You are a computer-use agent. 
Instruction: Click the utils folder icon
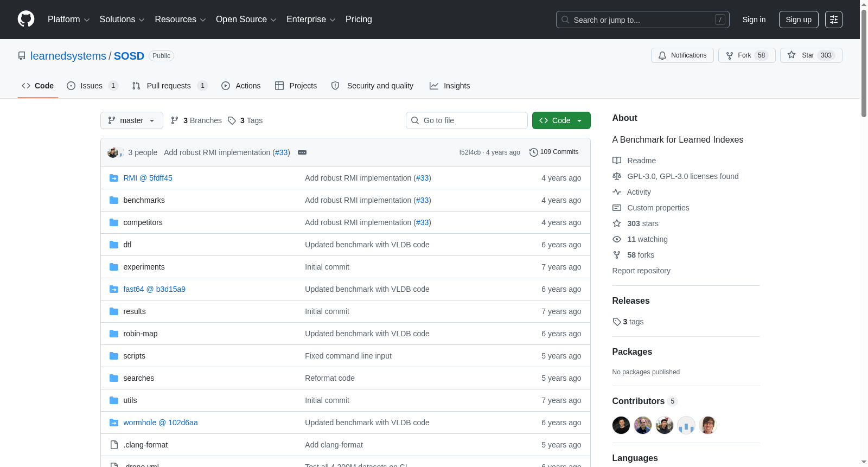(x=114, y=400)
